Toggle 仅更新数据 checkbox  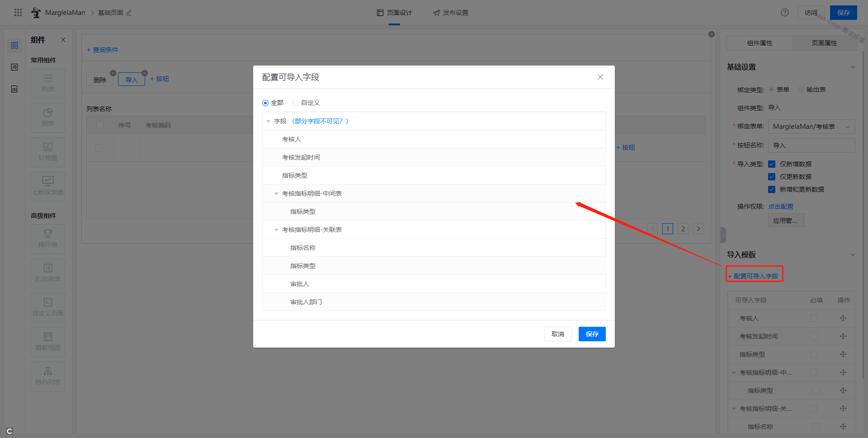pyautogui.click(x=772, y=177)
